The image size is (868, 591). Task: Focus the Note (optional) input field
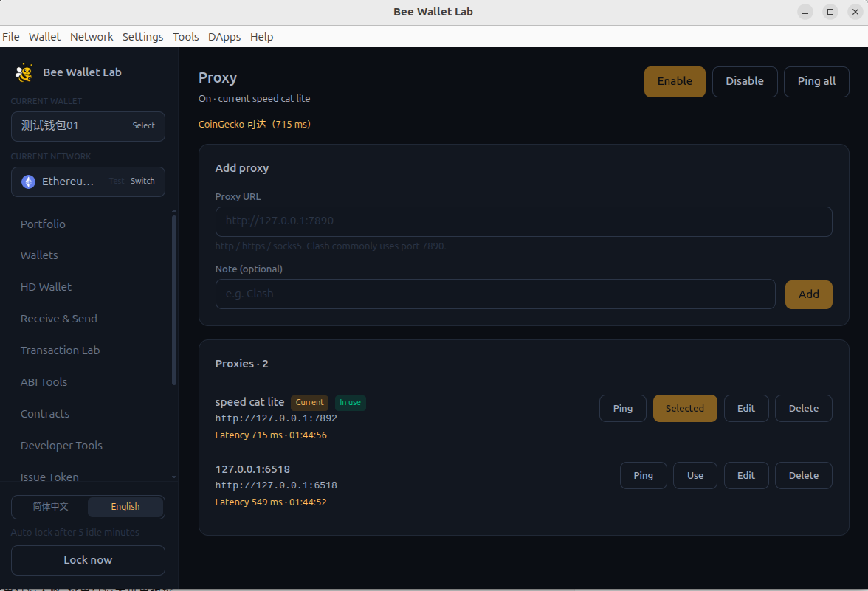pyautogui.click(x=495, y=294)
